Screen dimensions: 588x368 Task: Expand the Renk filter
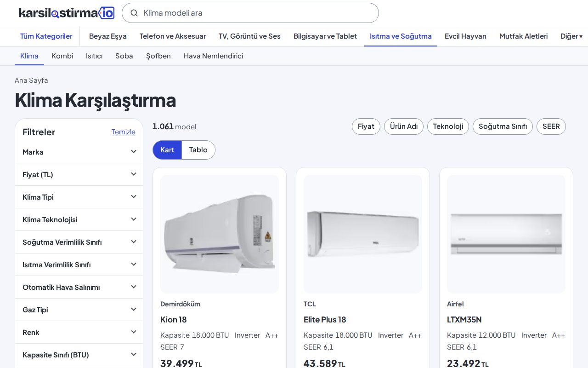click(x=79, y=332)
